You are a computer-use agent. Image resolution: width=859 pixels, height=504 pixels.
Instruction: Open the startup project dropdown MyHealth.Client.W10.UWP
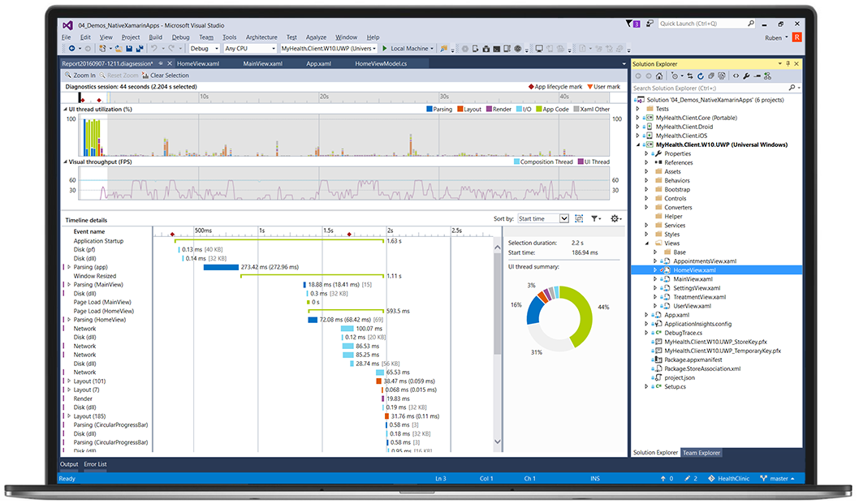[328, 49]
